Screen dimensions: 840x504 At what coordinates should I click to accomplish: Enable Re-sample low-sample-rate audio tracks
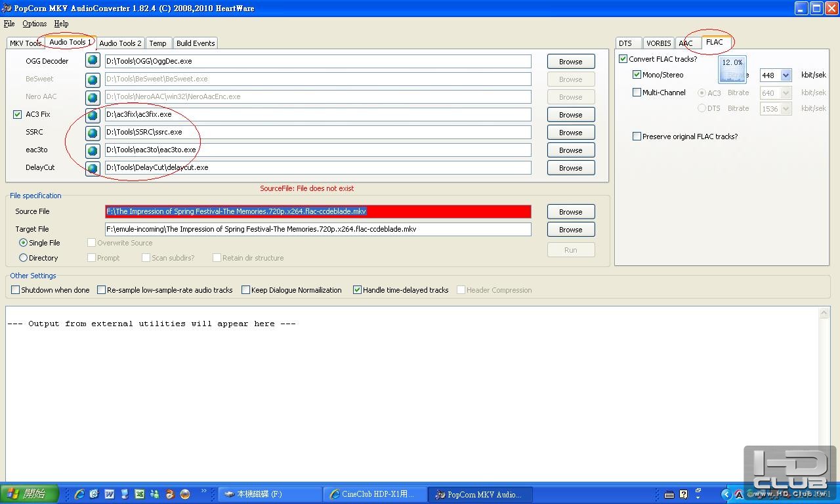coord(102,290)
